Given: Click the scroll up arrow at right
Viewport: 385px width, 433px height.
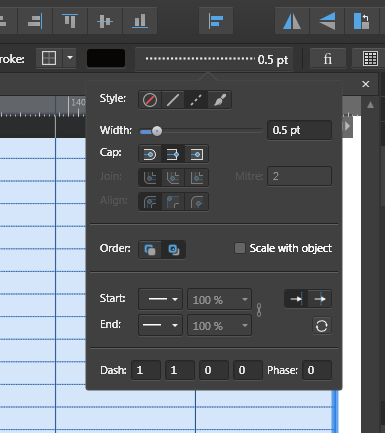Looking at the screenshot, I should 370,105.
